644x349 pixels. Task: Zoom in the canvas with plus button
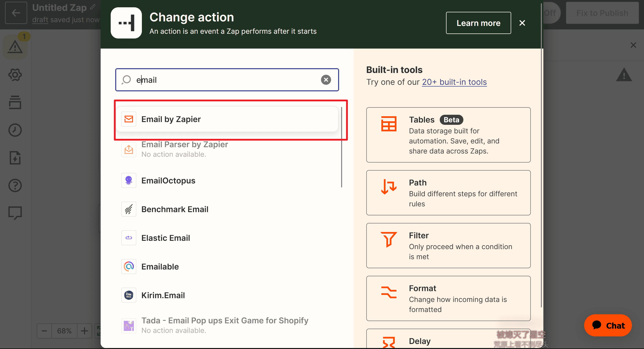(x=85, y=331)
